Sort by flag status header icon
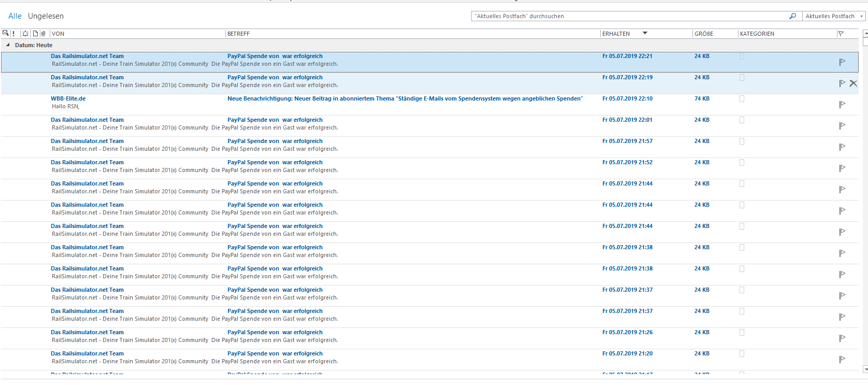Screen dimensions: 868x385 coord(841,34)
